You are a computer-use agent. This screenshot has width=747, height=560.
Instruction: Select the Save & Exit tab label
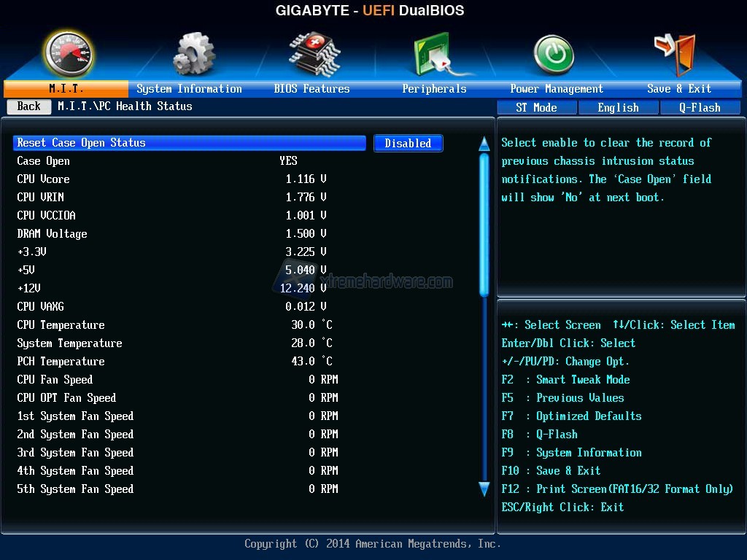pos(678,89)
